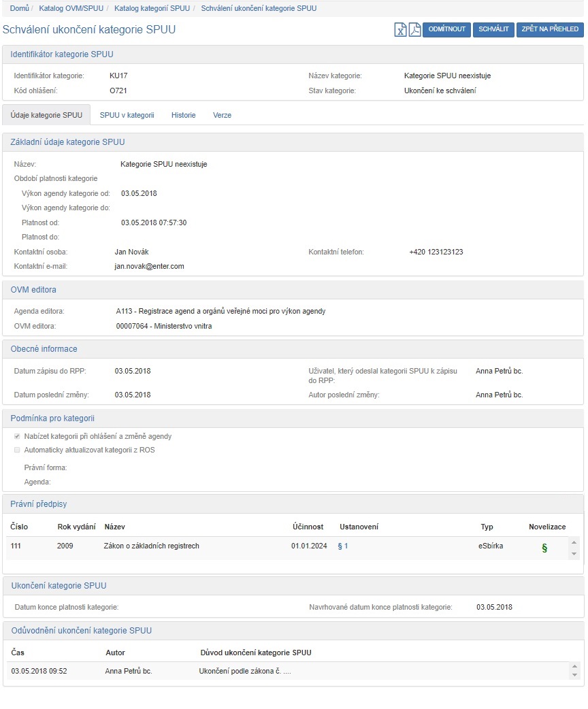
Task: Open the Historie tab
Action: tap(183, 115)
